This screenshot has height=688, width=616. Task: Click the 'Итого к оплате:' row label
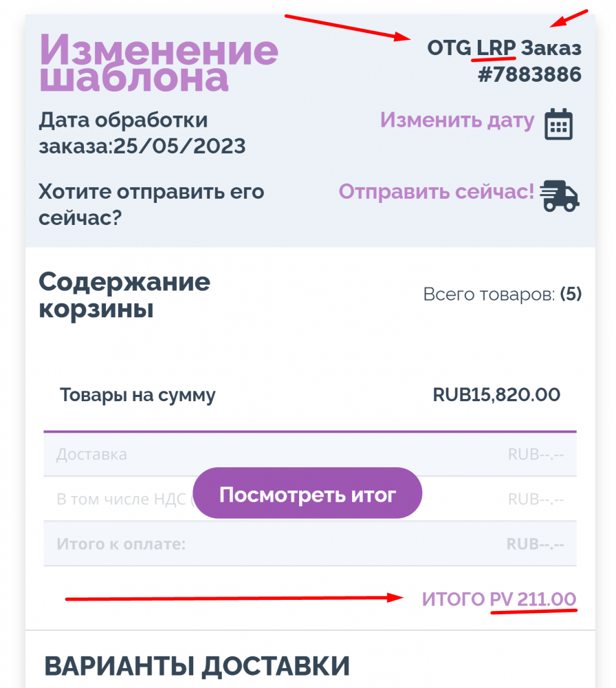pyautogui.click(x=121, y=544)
